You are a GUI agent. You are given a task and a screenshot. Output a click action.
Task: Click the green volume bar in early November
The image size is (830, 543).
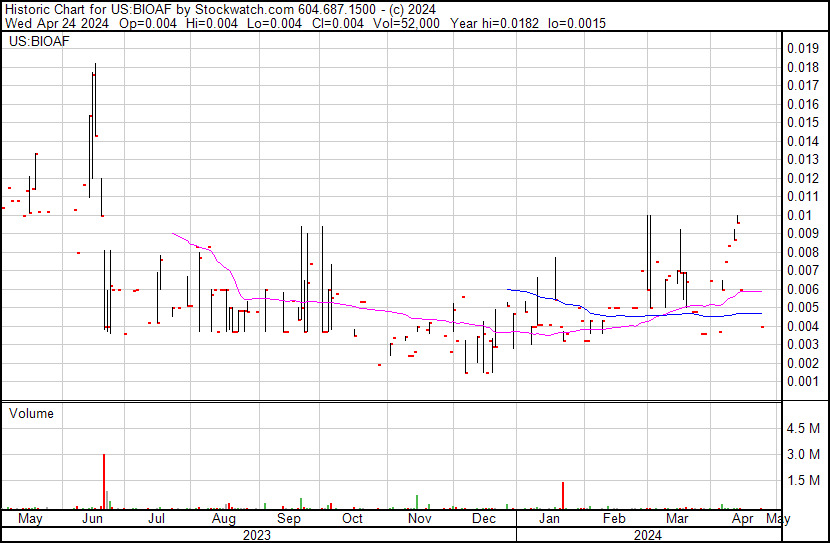pos(417,502)
